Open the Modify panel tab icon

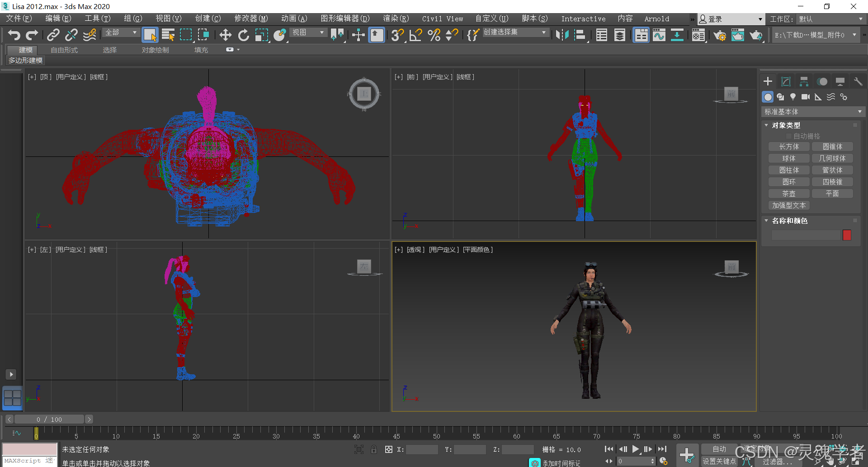786,81
